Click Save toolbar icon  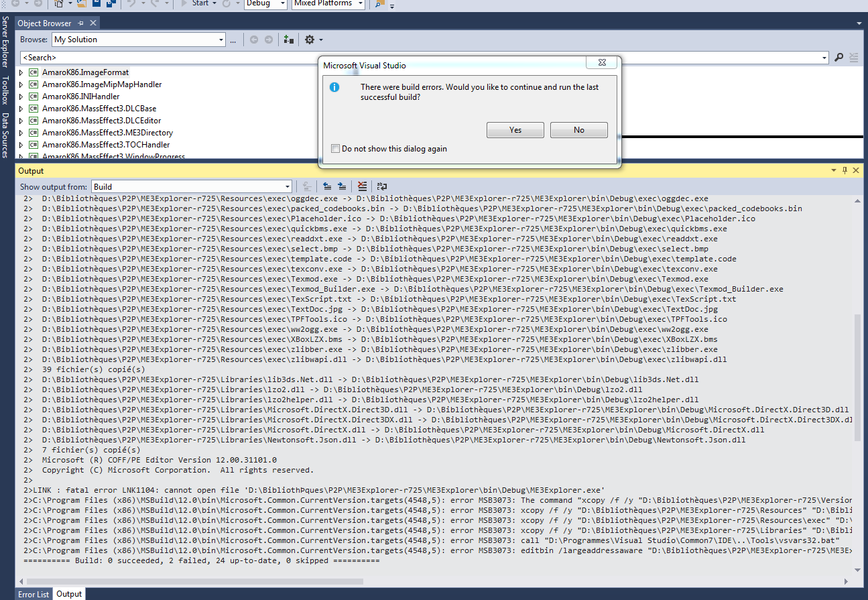click(x=97, y=3)
